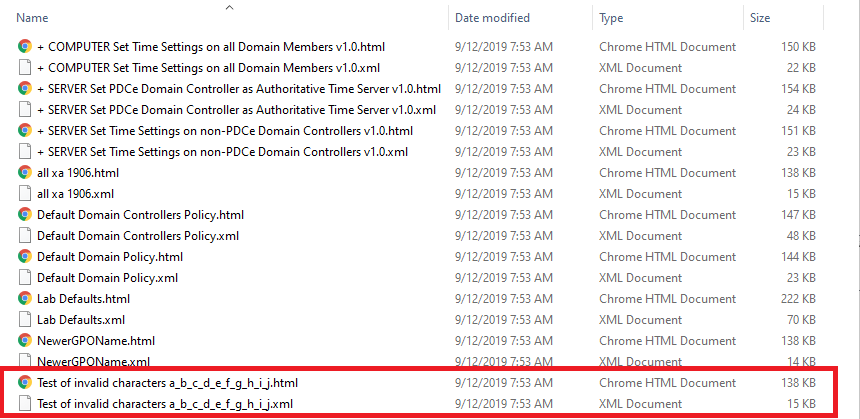This screenshot has width=860, height=419.
Task: Click document icon beside Default Domain Controllers Policy.xml
Action: click(x=24, y=236)
